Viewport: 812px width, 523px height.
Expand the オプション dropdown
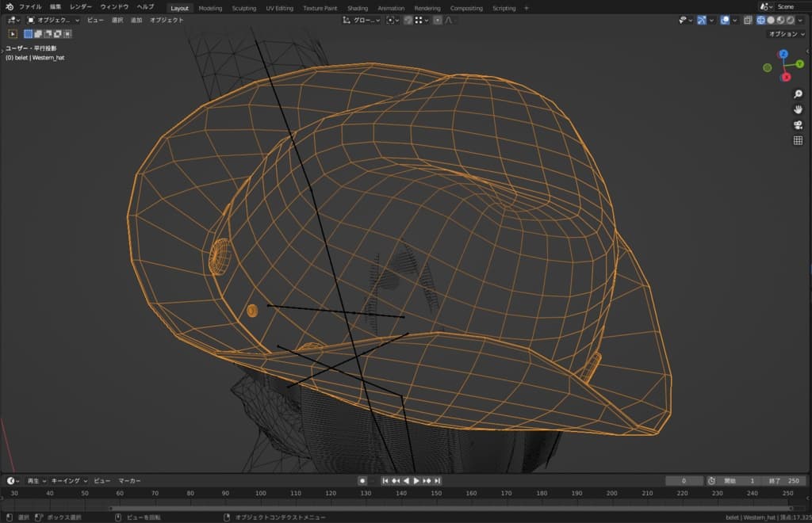point(786,34)
